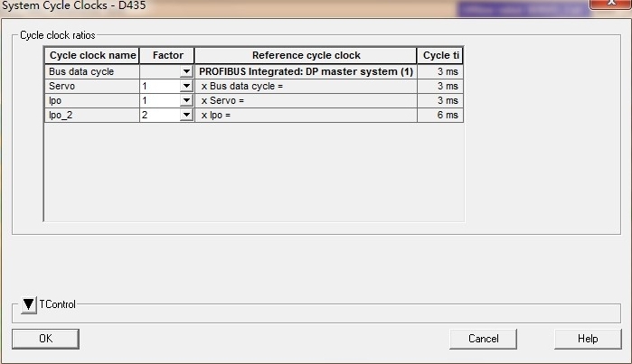The image size is (632, 364).
Task: Click the 'x Bus data cycle =' reference cell
Action: coord(306,86)
